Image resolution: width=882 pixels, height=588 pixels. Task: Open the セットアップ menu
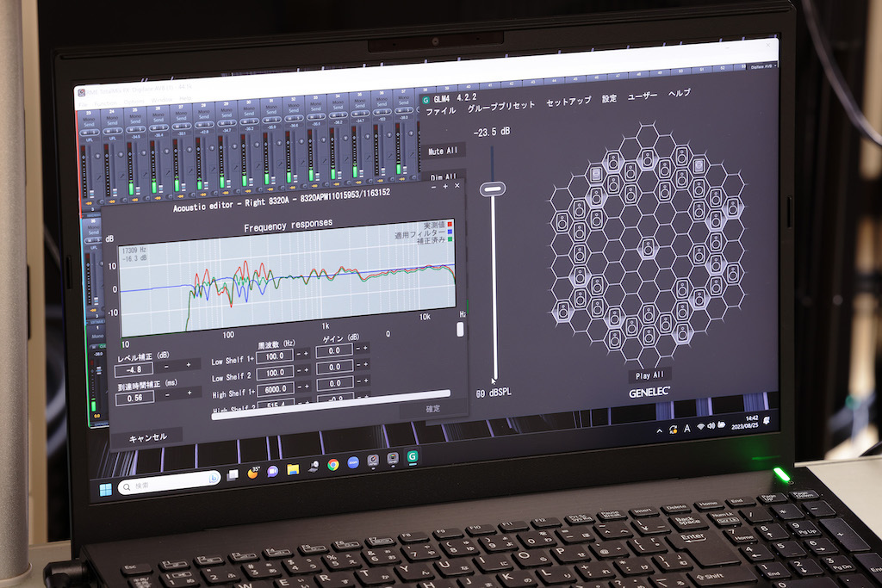(568, 101)
